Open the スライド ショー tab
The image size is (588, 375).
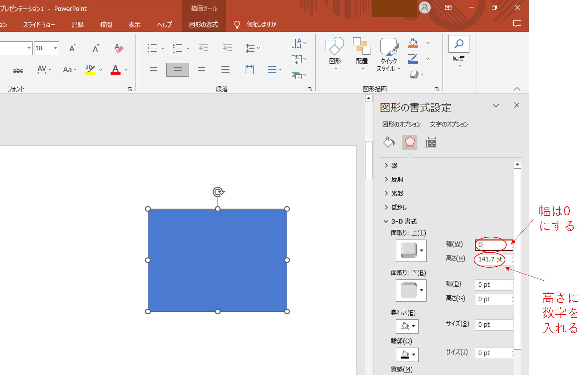click(39, 25)
